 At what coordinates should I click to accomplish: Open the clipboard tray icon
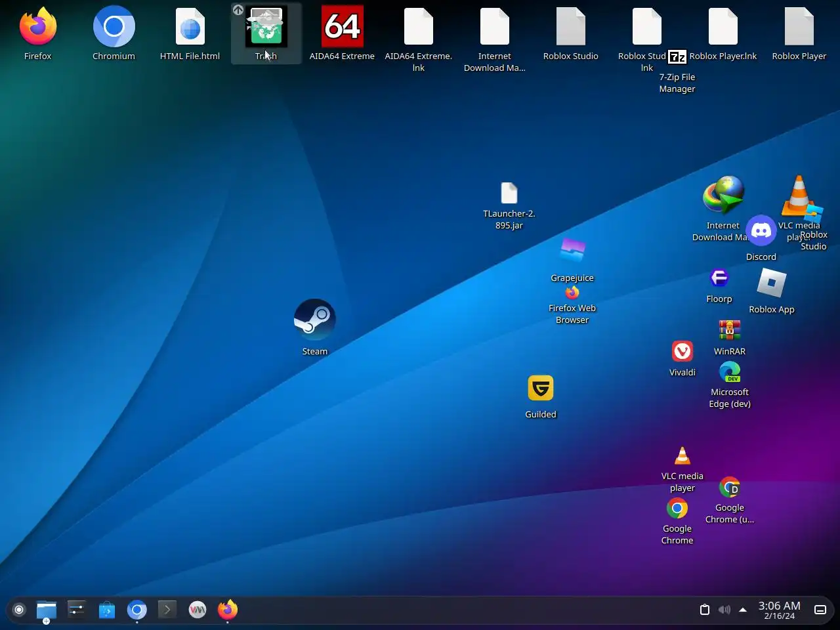click(x=705, y=610)
